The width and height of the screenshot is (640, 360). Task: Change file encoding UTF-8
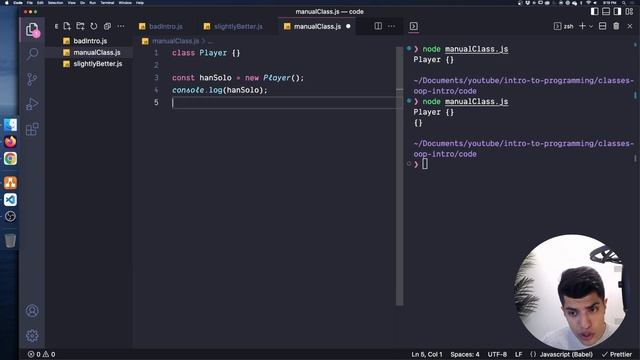pos(497,354)
